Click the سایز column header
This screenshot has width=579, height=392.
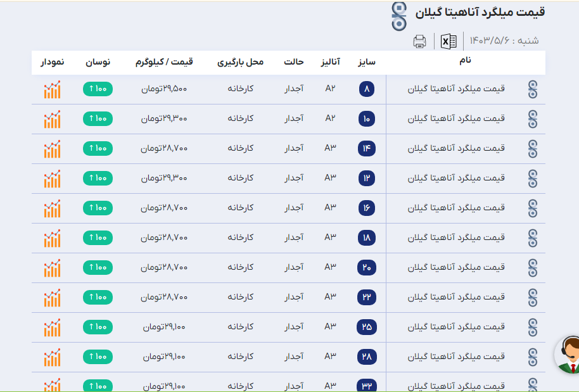[367, 62]
